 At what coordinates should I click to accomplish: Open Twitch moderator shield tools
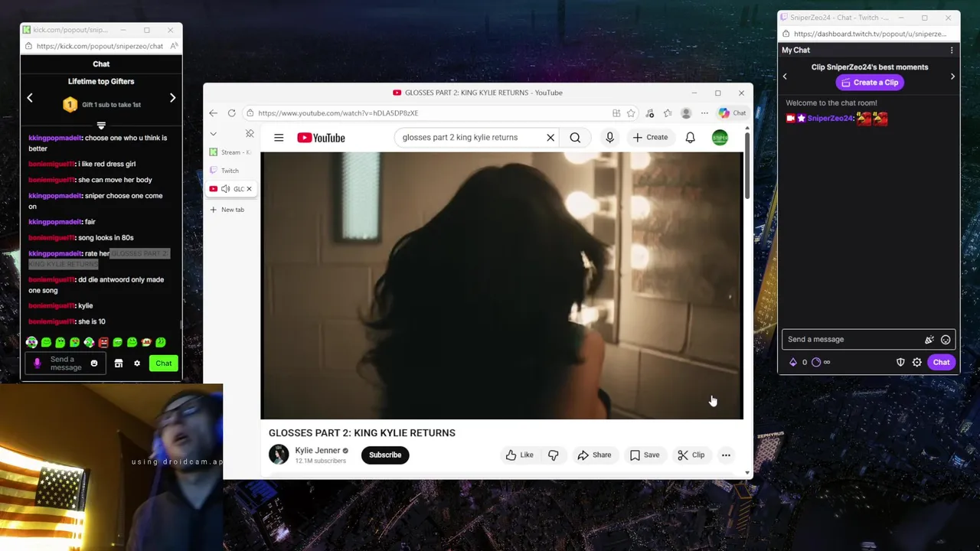point(900,363)
